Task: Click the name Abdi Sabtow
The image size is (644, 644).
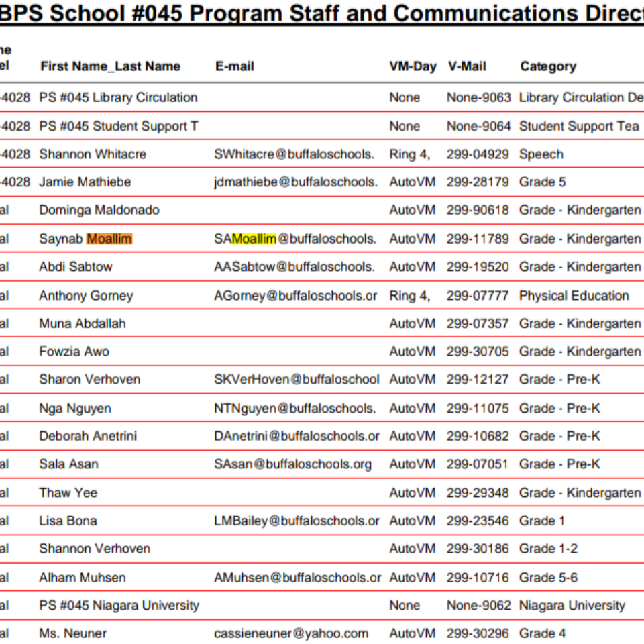Action: 76,266
